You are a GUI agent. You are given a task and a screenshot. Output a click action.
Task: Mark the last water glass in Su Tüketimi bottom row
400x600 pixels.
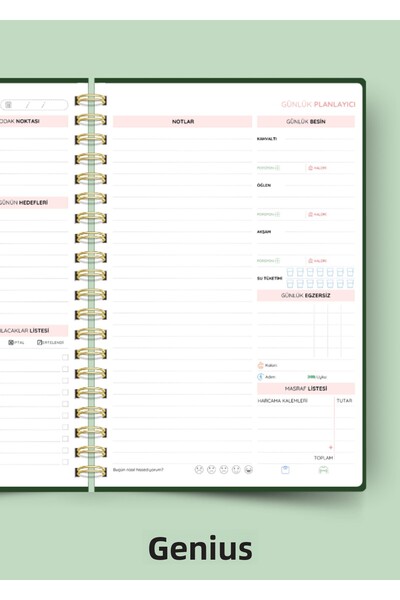(350, 284)
